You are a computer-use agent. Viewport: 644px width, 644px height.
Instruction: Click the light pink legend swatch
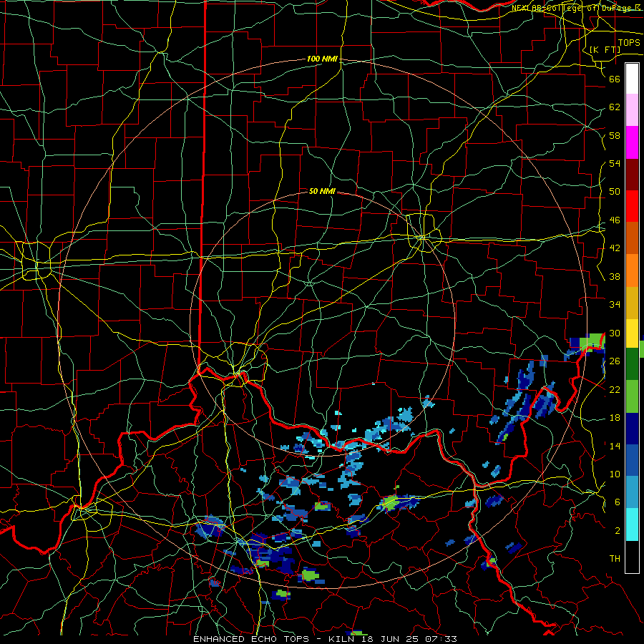(632, 110)
